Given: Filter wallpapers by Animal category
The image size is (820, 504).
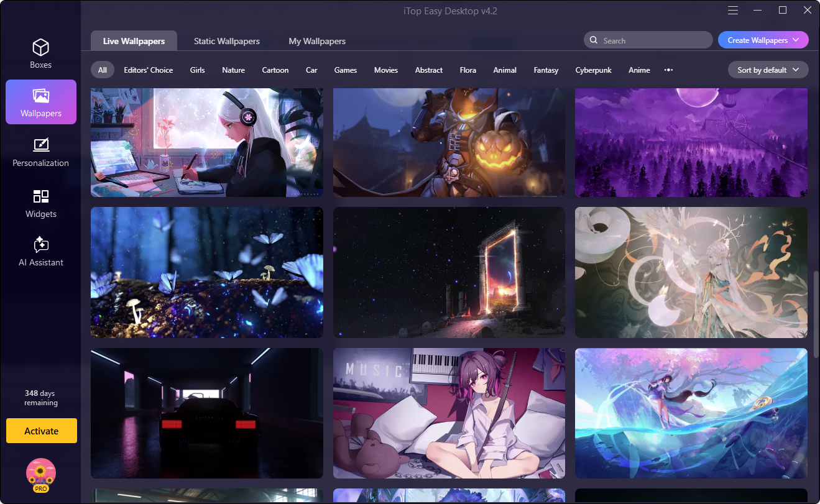Looking at the screenshot, I should [505, 70].
